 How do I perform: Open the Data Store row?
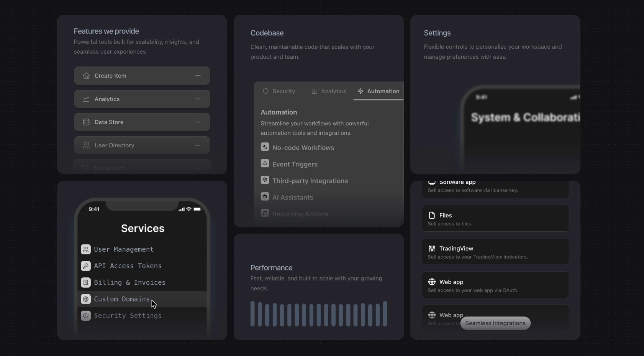142,122
